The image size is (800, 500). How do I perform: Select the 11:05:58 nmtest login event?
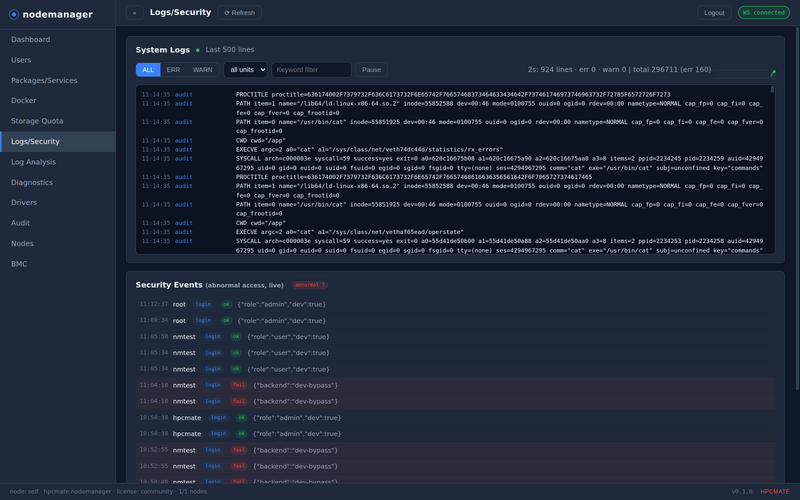pos(456,337)
